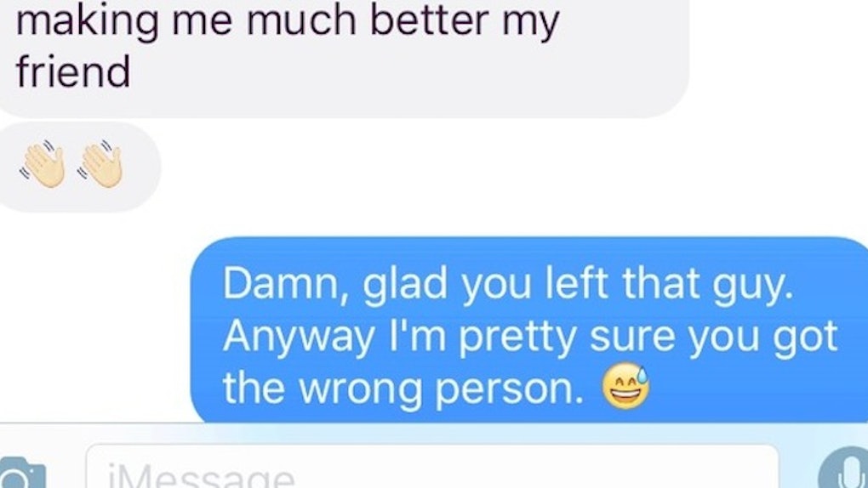The height and width of the screenshot is (488, 868).
Task: Tap the word "friend" in gray message
Action: (73, 71)
